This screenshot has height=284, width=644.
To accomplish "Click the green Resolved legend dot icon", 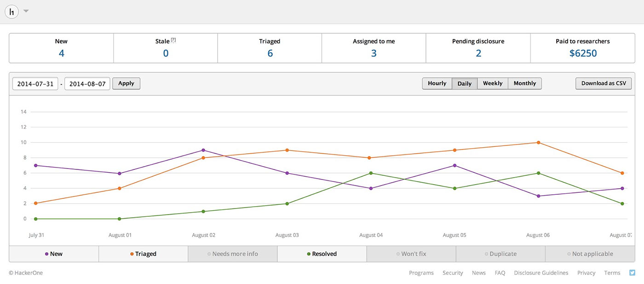I will pos(309,254).
